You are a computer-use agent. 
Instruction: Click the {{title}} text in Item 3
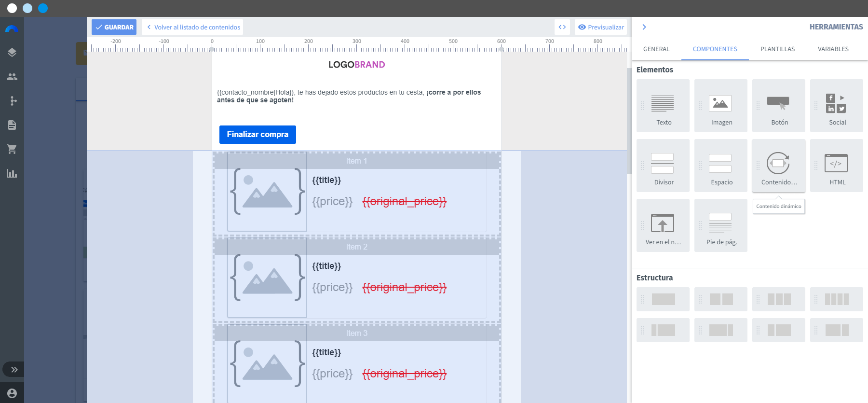pyautogui.click(x=326, y=352)
